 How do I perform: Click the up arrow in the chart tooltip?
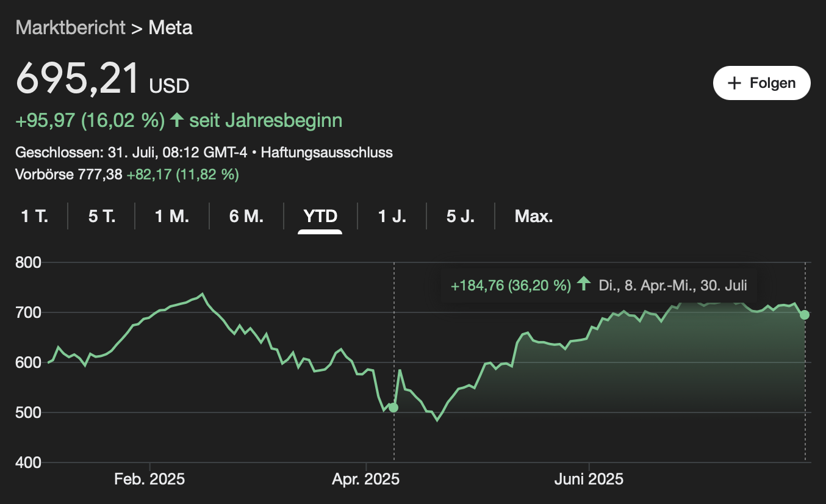point(584,284)
